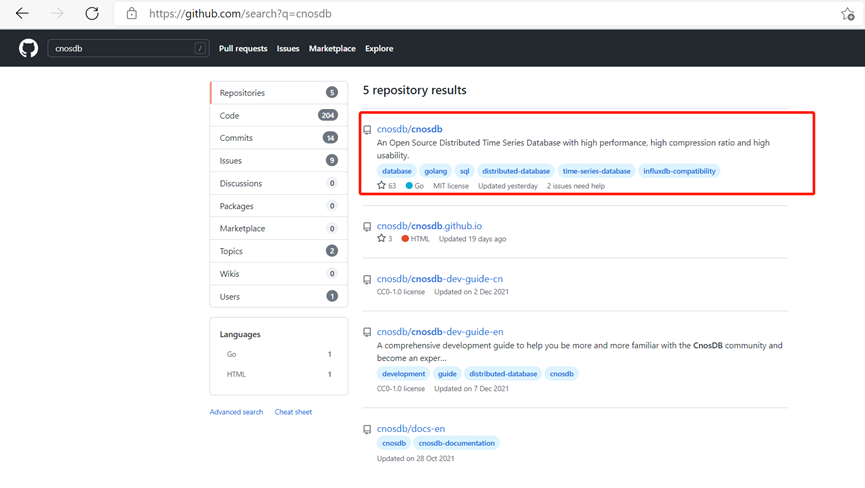This screenshot has height=488, width=865.
Task: Select the Code filter with 204 results
Action: point(279,115)
